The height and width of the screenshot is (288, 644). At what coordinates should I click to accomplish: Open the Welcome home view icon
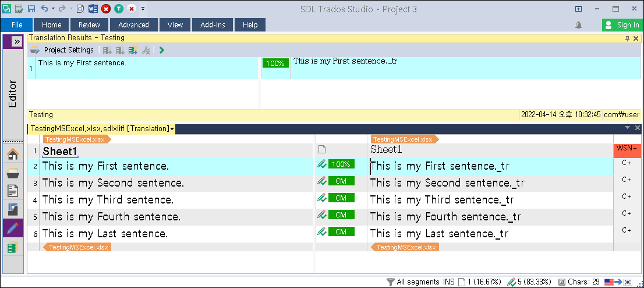[x=13, y=154]
